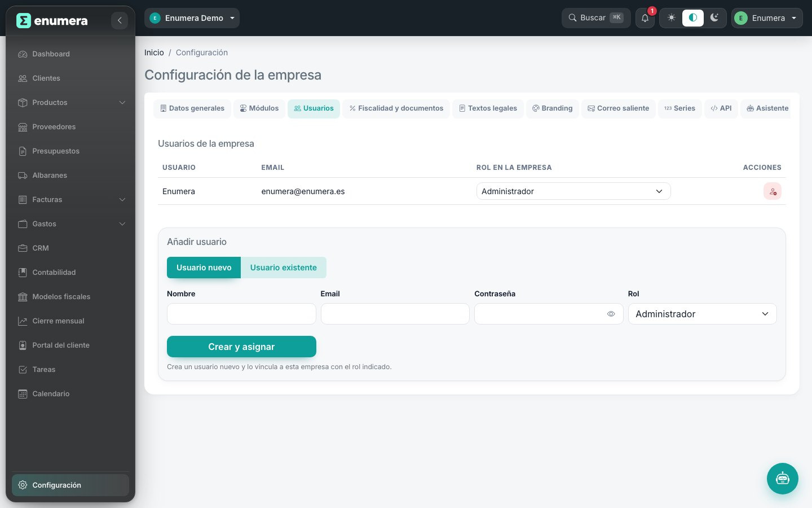Switch to Datos generales tab
The width and height of the screenshot is (812, 508).
(x=192, y=108)
